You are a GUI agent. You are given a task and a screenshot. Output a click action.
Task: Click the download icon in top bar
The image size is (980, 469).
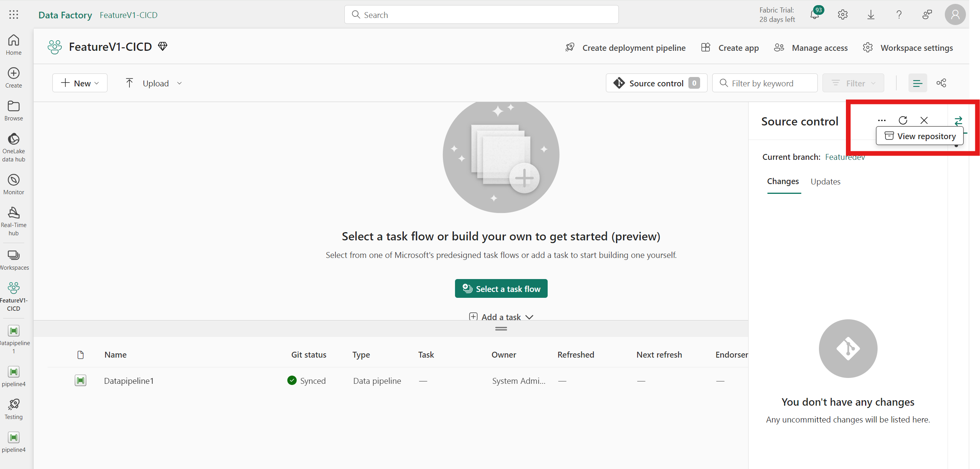(871, 15)
